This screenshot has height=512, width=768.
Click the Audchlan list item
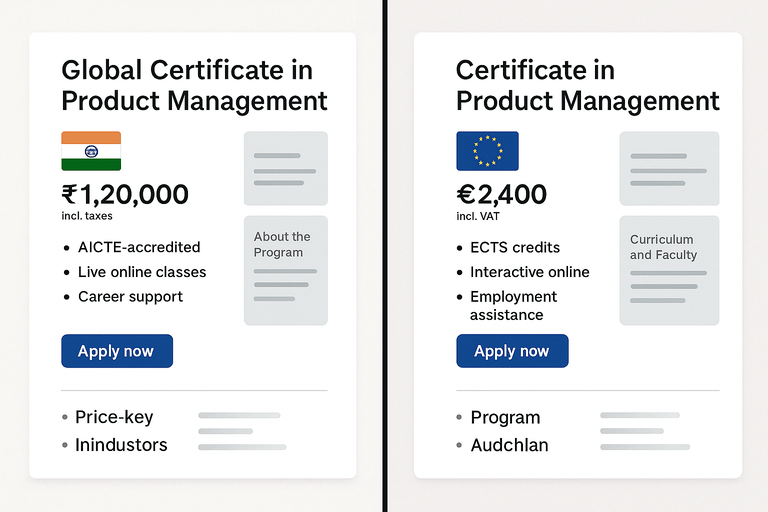click(509, 445)
